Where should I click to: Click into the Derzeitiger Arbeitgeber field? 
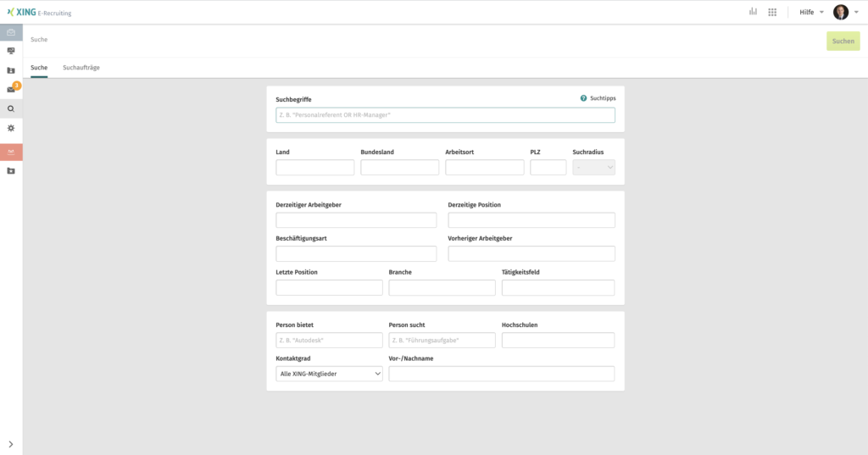coord(356,220)
